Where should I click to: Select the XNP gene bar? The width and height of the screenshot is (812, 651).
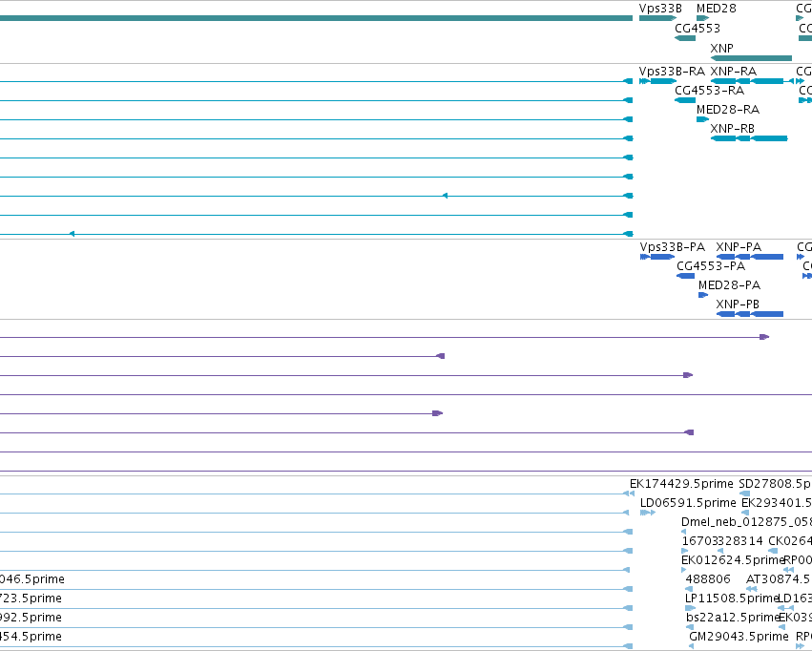click(752, 58)
